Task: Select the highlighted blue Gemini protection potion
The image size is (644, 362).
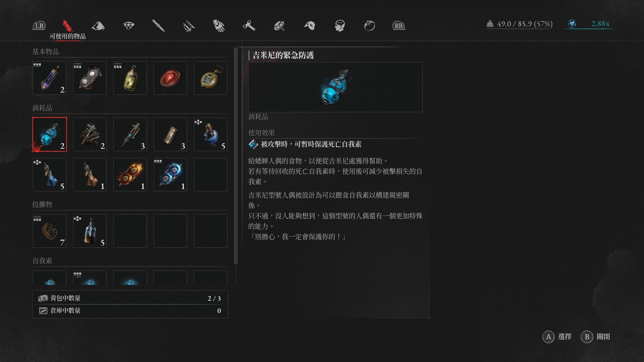Action: point(50,134)
